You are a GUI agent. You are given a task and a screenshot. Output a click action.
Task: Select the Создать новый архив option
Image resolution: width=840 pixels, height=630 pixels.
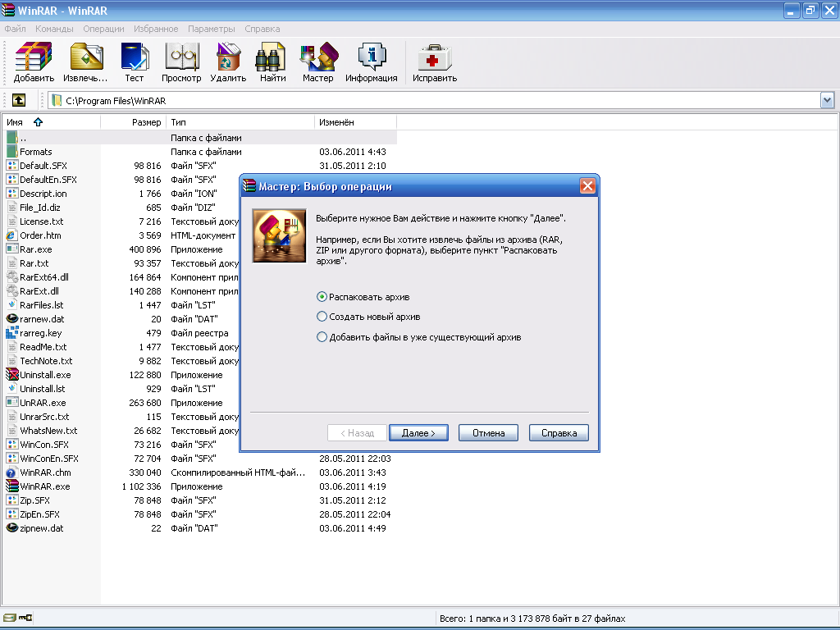322,317
